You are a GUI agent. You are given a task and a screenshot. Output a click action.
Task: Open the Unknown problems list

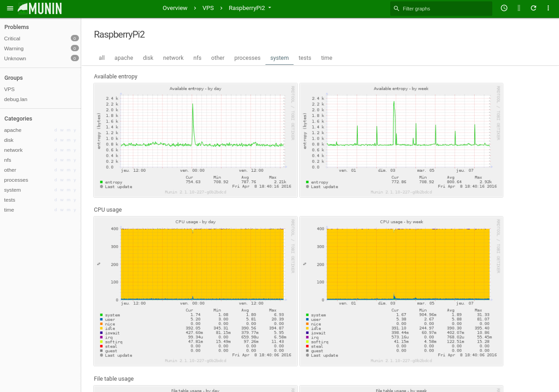pos(15,58)
